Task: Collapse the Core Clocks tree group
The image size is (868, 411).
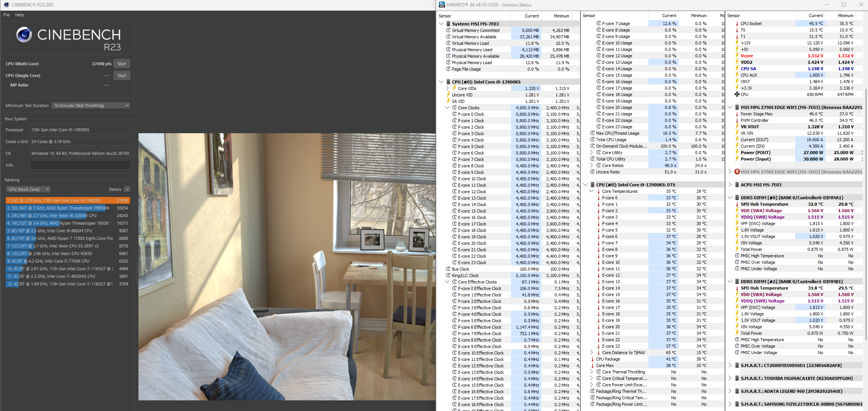Action: pos(447,108)
